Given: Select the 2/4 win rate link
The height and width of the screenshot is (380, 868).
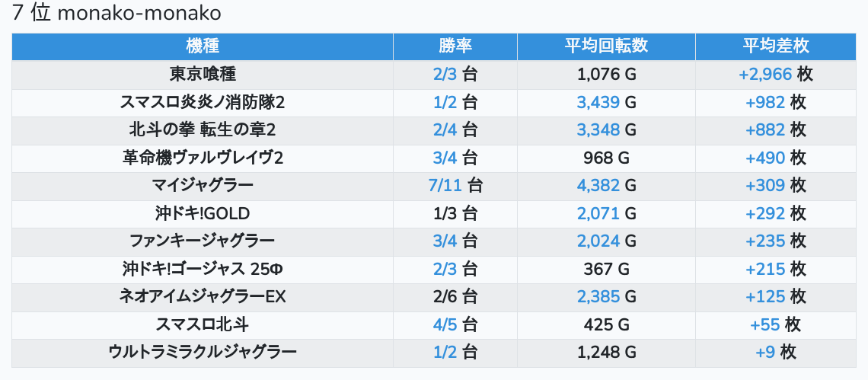Looking at the screenshot, I should tap(445, 130).
